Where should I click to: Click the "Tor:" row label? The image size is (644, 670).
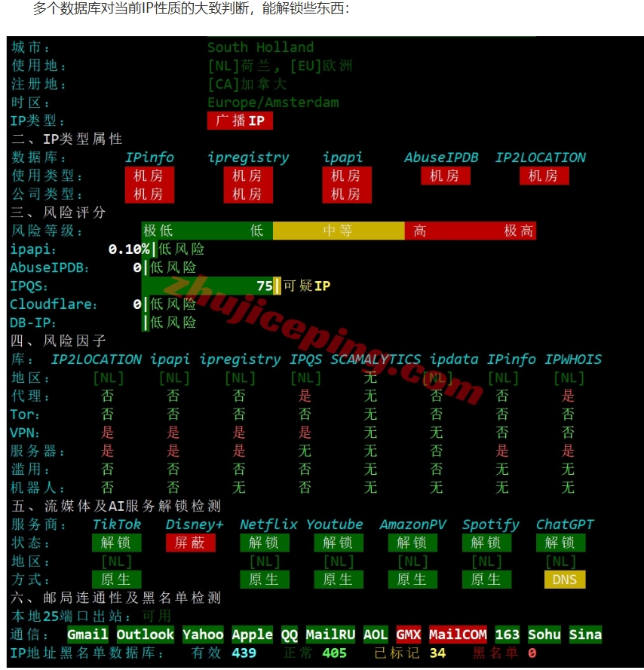[25, 415]
